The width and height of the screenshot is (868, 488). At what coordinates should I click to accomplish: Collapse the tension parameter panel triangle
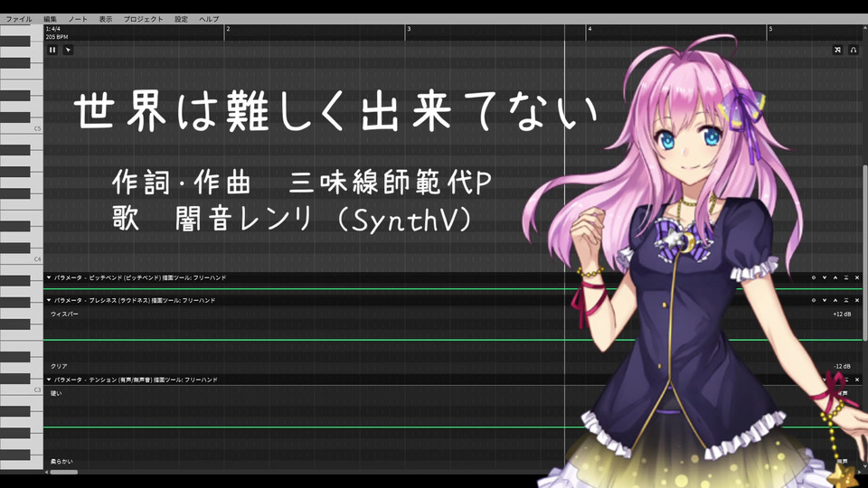point(49,380)
